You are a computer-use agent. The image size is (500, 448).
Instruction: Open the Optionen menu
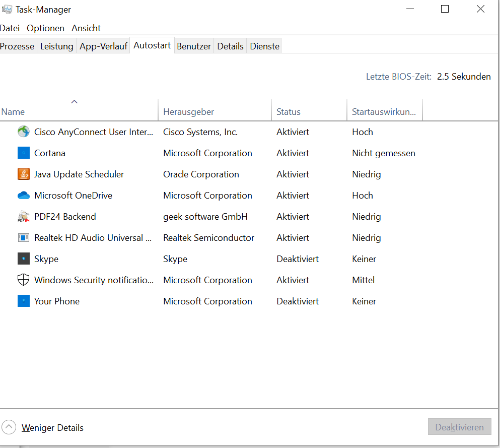click(x=46, y=28)
